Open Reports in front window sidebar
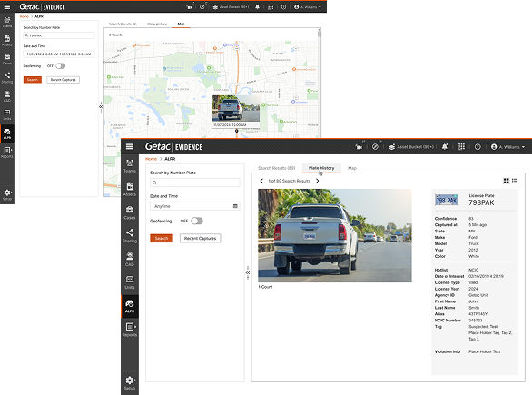This screenshot has width=532, height=395. [x=130, y=330]
